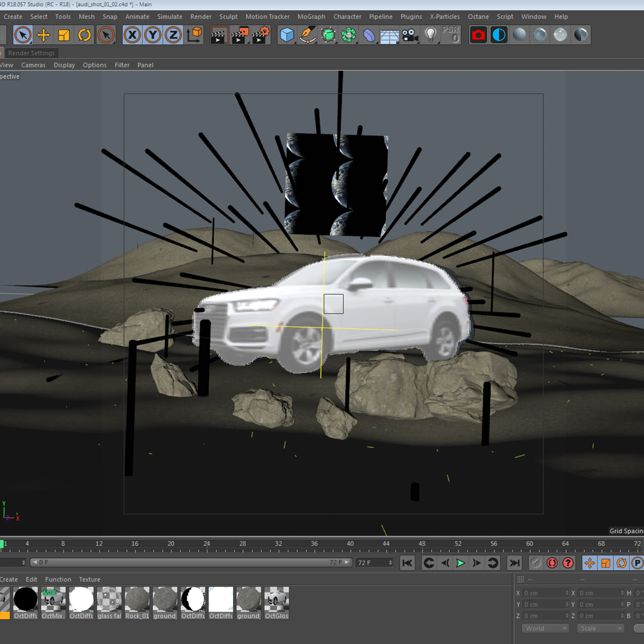Click the PSR 0 reset icon
The image size is (644, 644).
[x=451, y=35]
